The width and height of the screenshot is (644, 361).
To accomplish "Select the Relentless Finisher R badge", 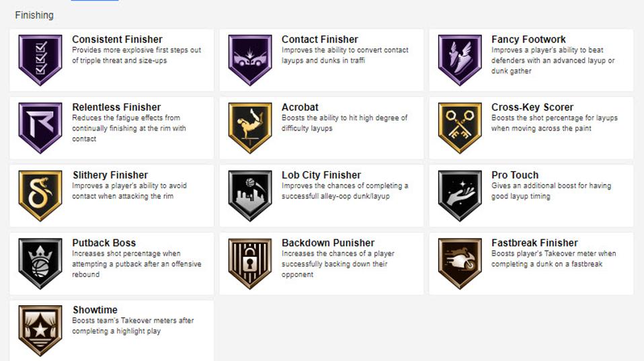I will point(40,128).
